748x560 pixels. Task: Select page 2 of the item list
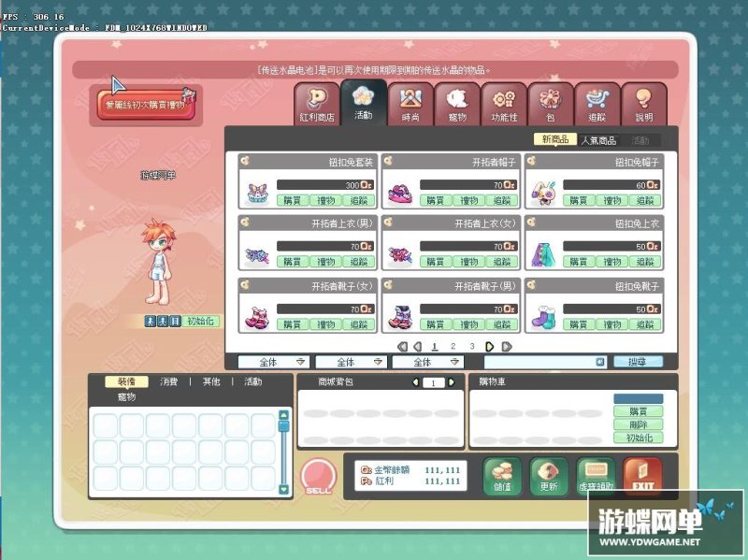click(453, 346)
